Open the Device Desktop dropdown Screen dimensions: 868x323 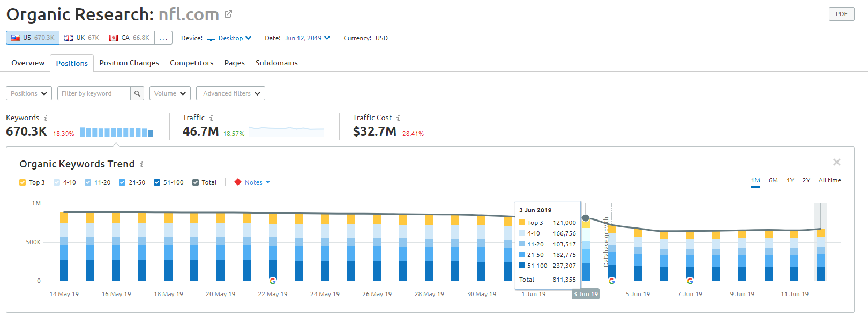(230, 38)
